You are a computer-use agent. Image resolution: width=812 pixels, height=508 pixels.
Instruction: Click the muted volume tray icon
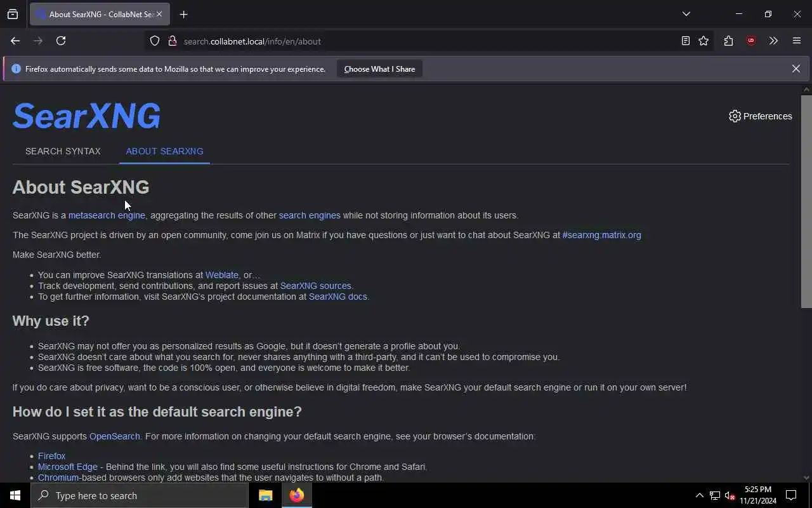point(730,495)
